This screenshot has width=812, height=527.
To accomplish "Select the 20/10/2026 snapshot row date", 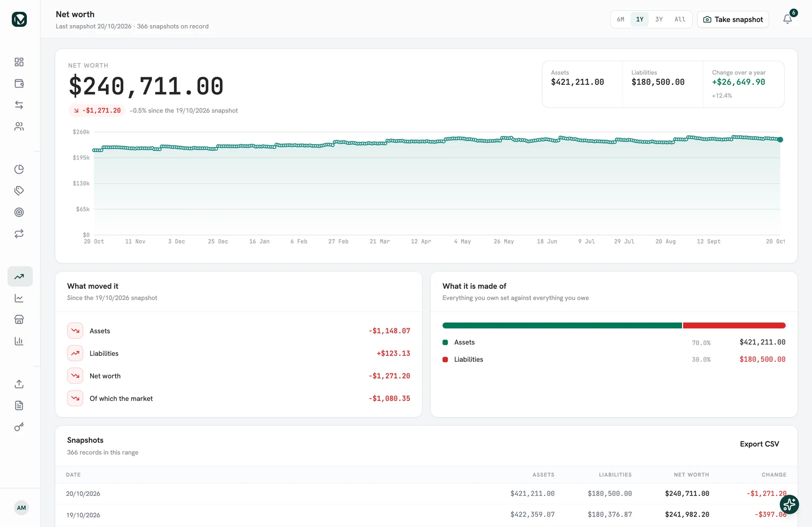I will point(83,494).
